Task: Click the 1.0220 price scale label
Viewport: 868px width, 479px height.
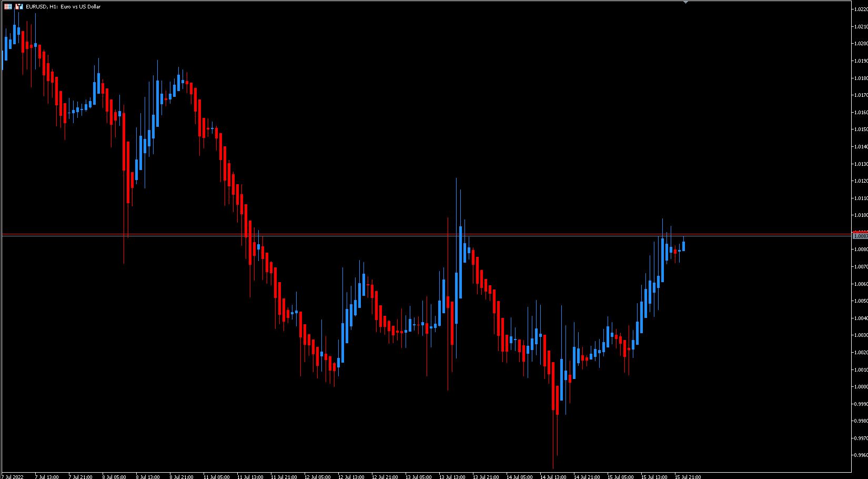Action: [861, 9]
